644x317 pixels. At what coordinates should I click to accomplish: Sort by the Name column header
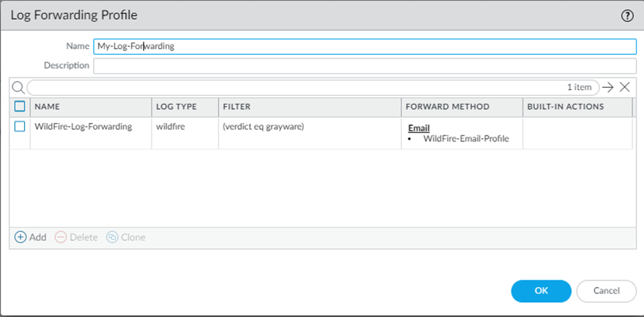[x=47, y=107]
